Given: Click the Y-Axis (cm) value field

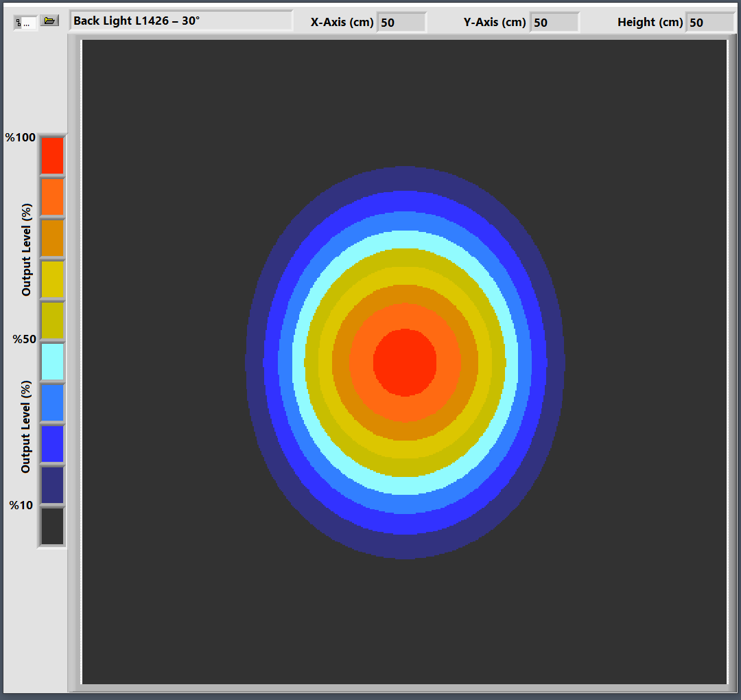Looking at the screenshot, I should (x=554, y=23).
